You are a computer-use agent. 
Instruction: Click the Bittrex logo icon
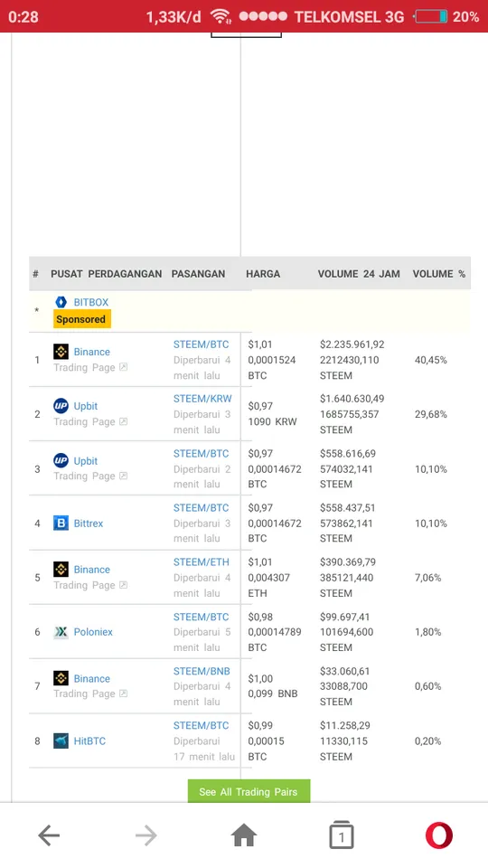[61, 524]
